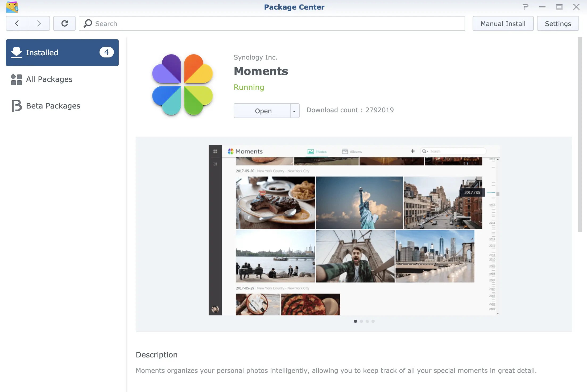Click the 'Synology Inc.' developer name
587x392 pixels.
pyautogui.click(x=255, y=57)
